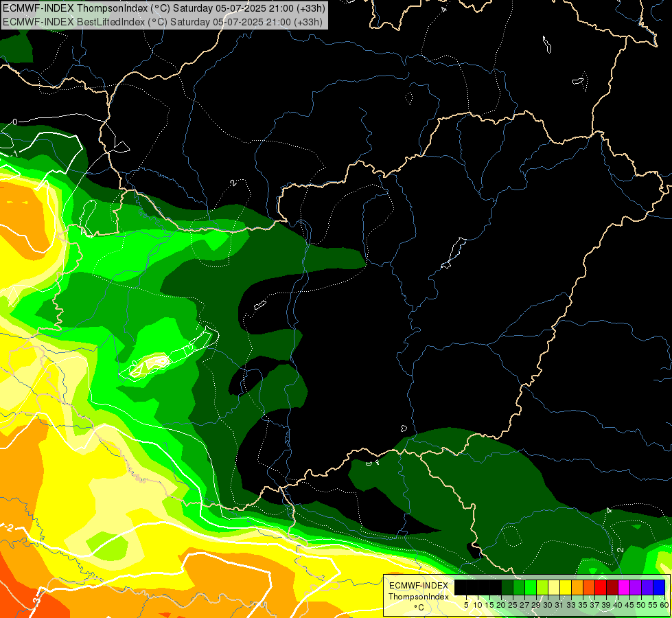Click the legend scale value 27

pos(524,605)
